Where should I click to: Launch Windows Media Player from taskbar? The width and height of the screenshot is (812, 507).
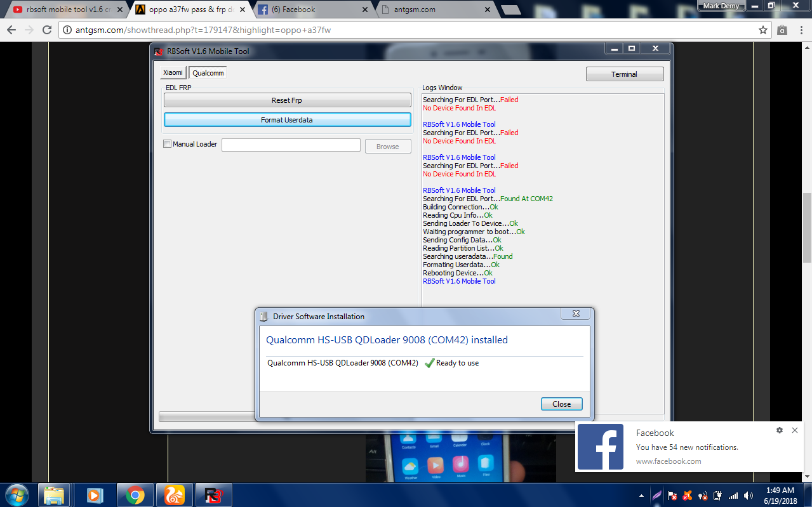tap(95, 495)
